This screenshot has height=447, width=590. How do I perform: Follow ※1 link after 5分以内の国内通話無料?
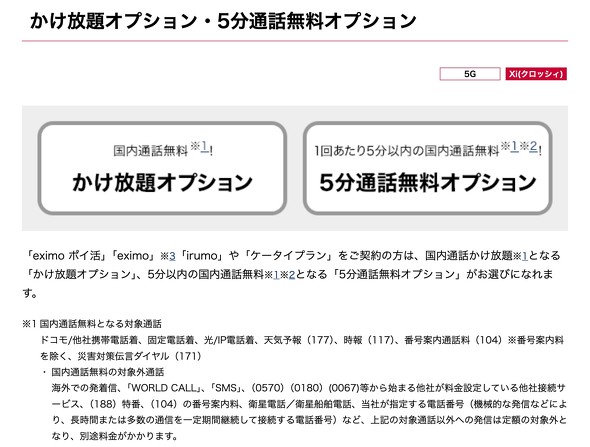pyautogui.click(x=276, y=275)
